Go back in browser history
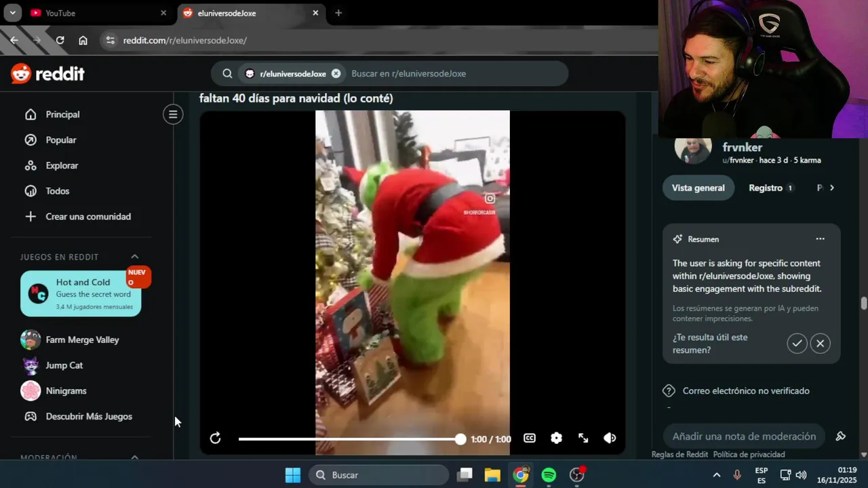868x488 pixels. coord(14,41)
